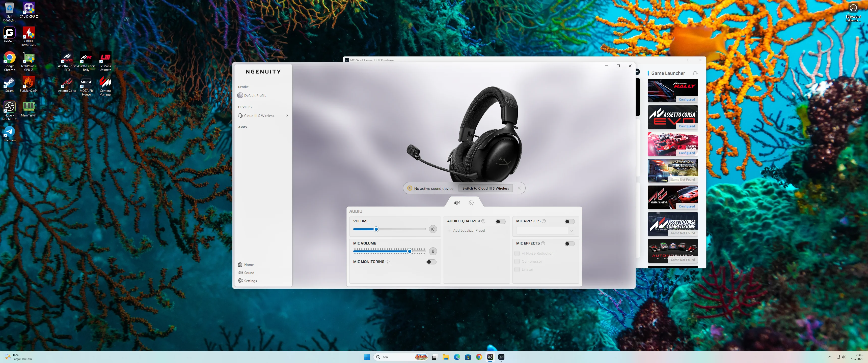Image resolution: width=868 pixels, height=363 pixels.
Task: Open Assetto Corsa EVO desktop shortcut
Action: pos(67,62)
